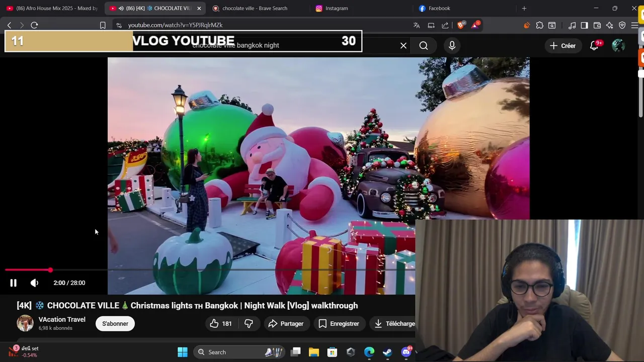644x362 pixels.
Task: Open the Windows Start menu
Action: coord(183,352)
